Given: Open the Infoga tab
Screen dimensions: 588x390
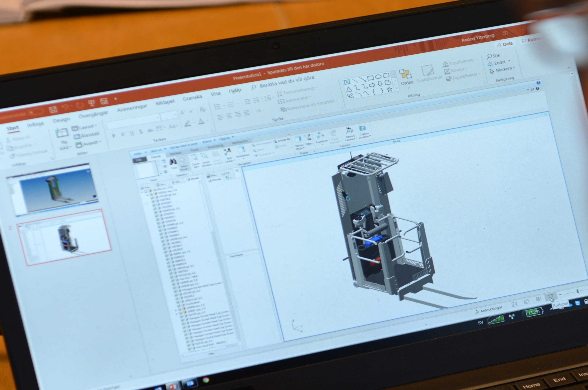Looking at the screenshot, I should pyautogui.click(x=35, y=124).
